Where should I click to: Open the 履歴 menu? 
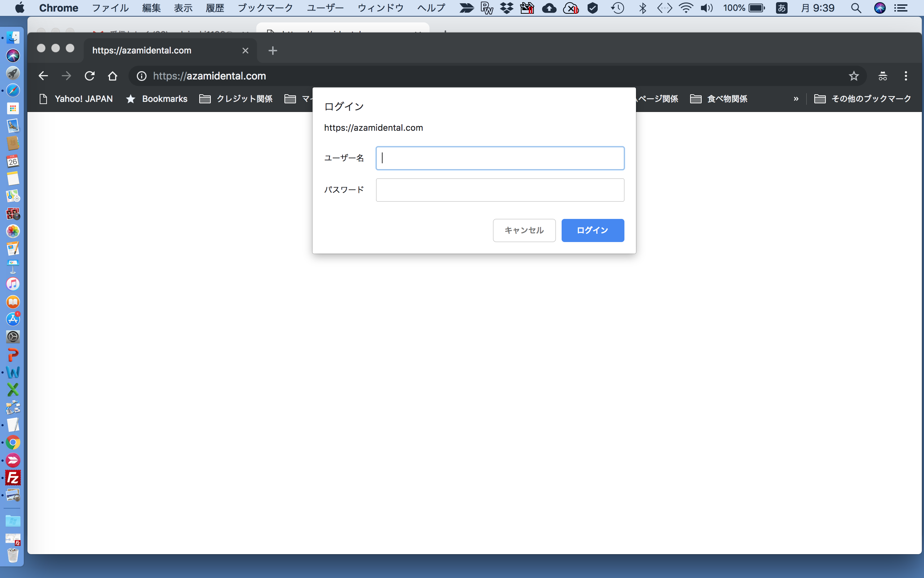pyautogui.click(x=215, y=8)
